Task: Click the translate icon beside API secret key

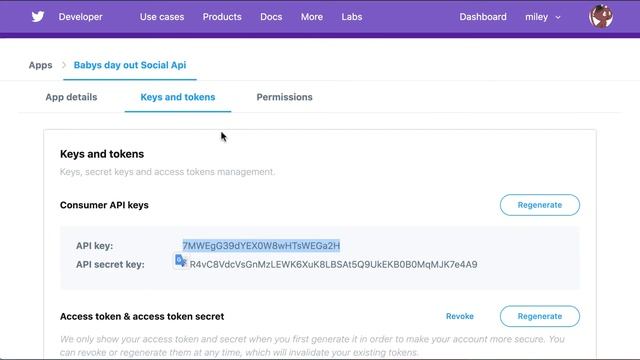Action: click(180, 260)
